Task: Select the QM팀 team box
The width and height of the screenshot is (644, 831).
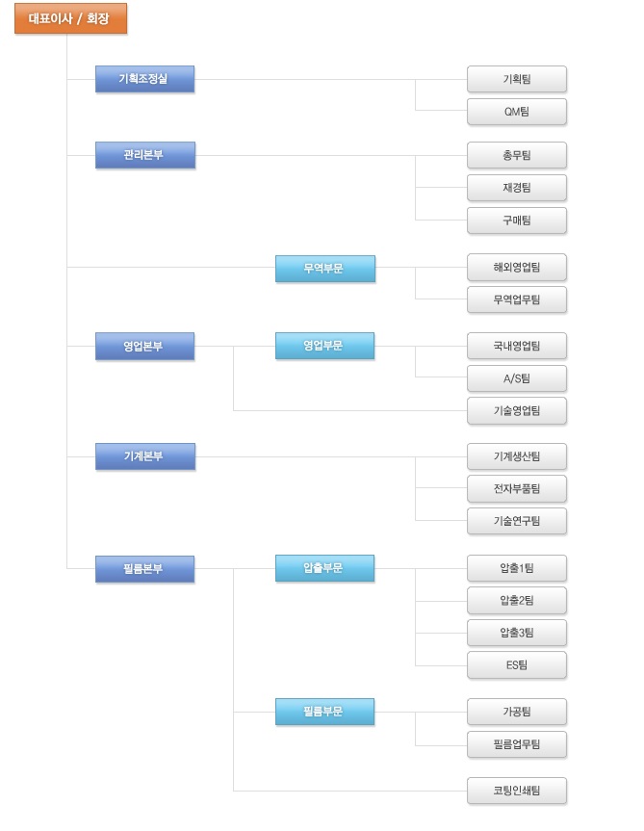Action: pyautogui.click(x=517, y=112)
